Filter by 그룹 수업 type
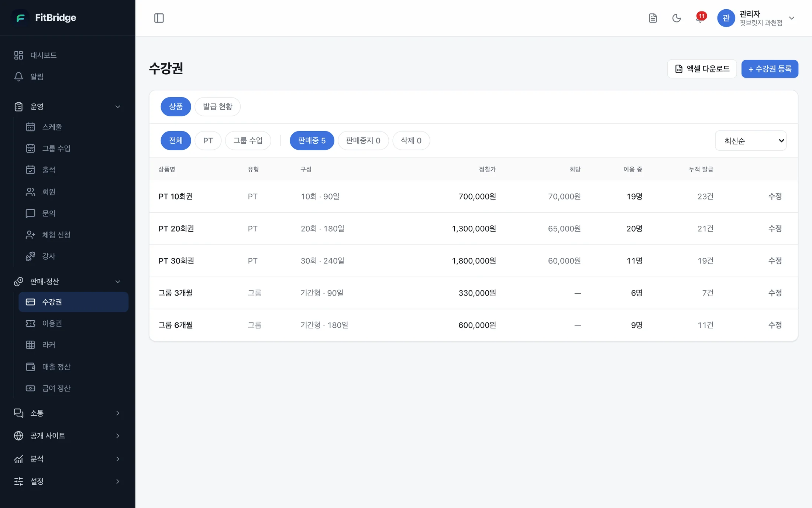This screenshot has height=508, width=812. [x=248, y=140]
